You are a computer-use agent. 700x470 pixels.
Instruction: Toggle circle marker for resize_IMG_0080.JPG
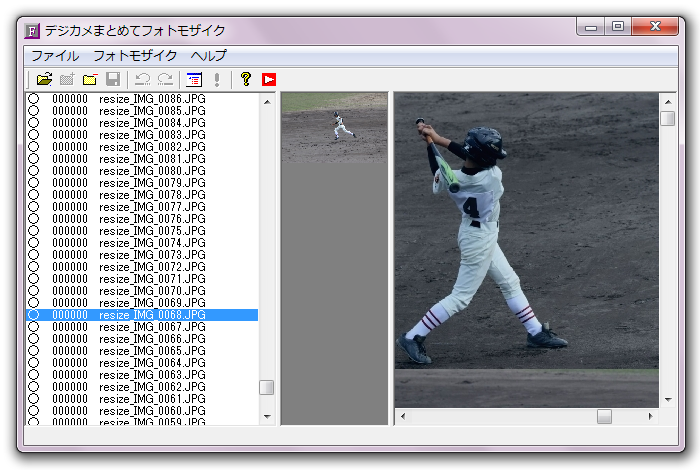[x=33, y=171]
